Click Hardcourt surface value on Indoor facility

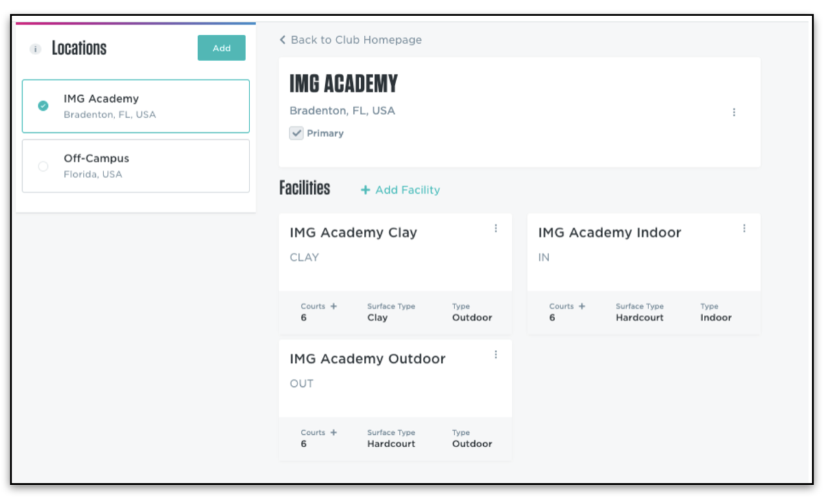click(640, 318)
